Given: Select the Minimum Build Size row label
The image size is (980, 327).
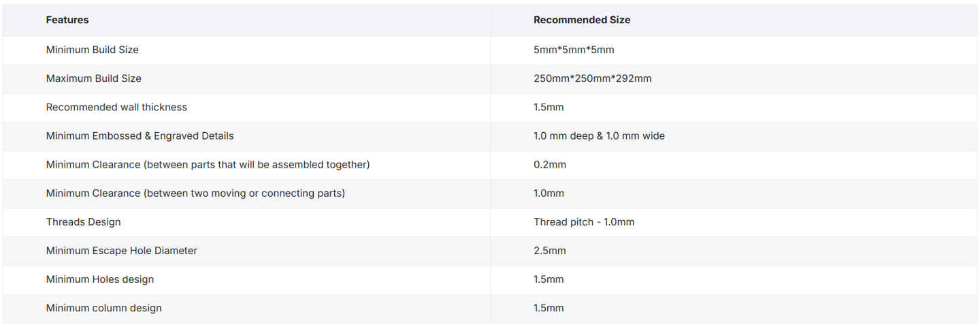Looking at the screenshot, I should (93, 50).
